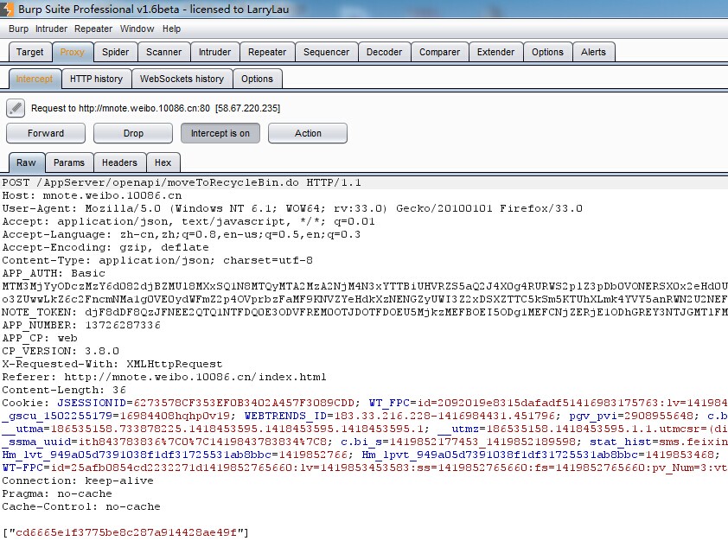Image resolution: width=728 pixels, height=560 pixels.
Task: Switch to the Headers view tab
Action: coord(120,162)
